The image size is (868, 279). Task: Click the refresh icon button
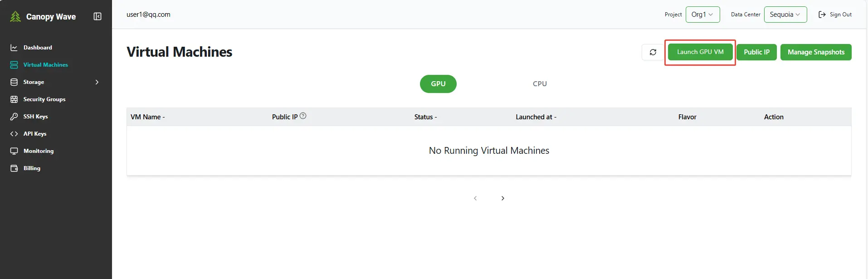(653, 52)
